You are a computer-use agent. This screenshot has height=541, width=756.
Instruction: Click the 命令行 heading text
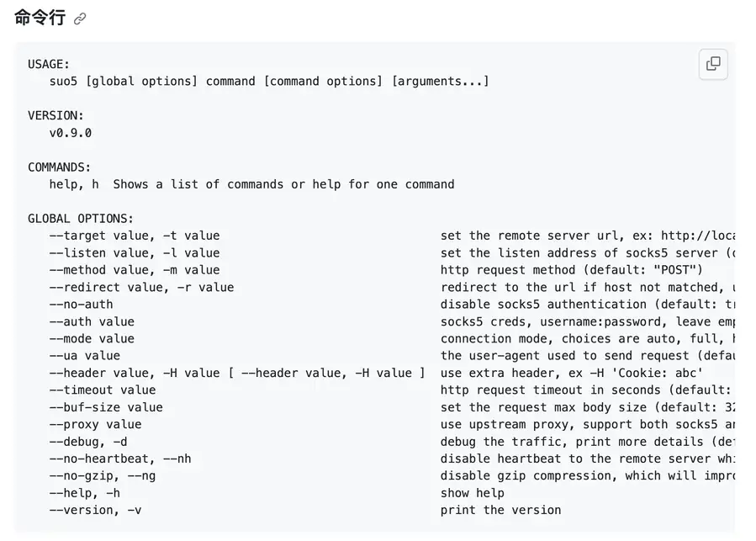(40, 18)
